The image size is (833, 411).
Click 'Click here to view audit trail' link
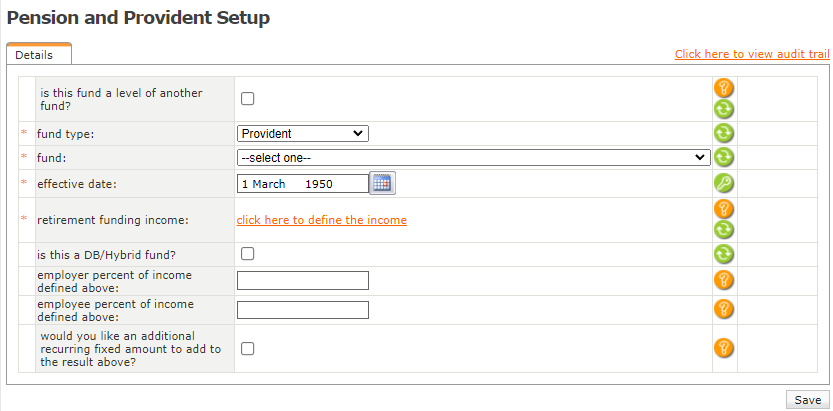point(752,54)
